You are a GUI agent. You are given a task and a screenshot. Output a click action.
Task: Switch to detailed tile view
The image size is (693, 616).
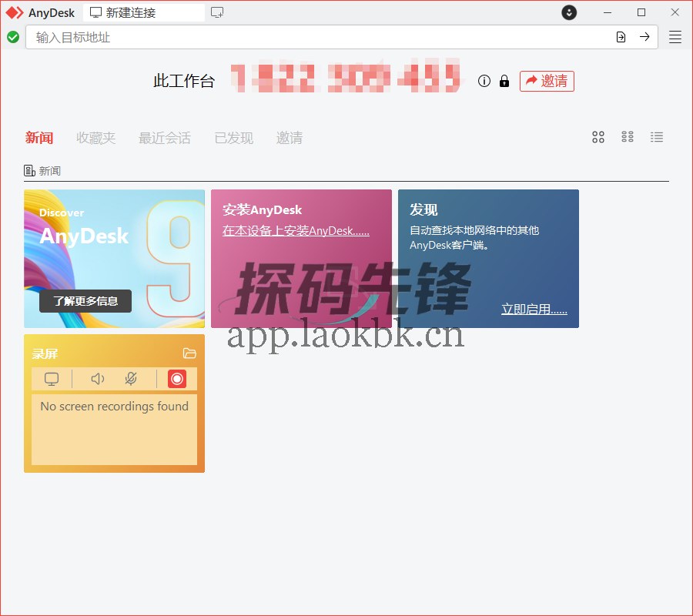click(628, 137)
